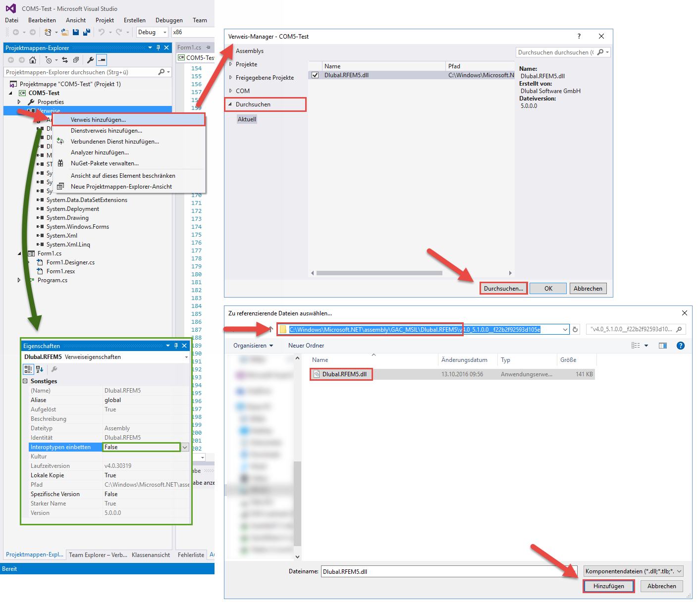Collapse the COM5-Test project node
The height and width of the screenshot is (607, 700).
pos(10,93)
